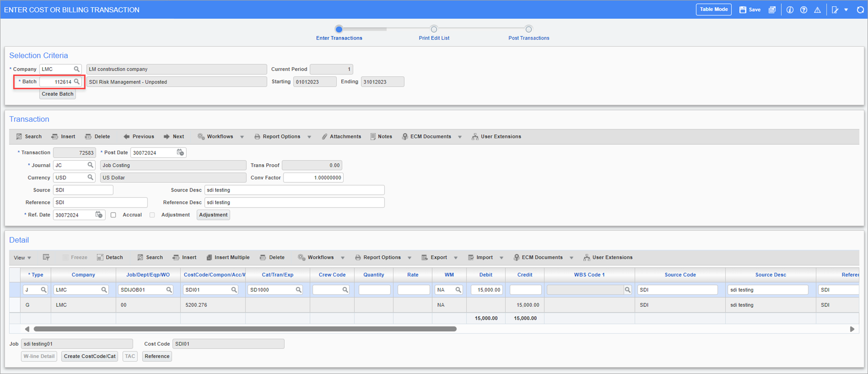Viewport: 868px width, 374px height.
Task: Click the Detail grid horizontal scrollbar
Action: 245,329
